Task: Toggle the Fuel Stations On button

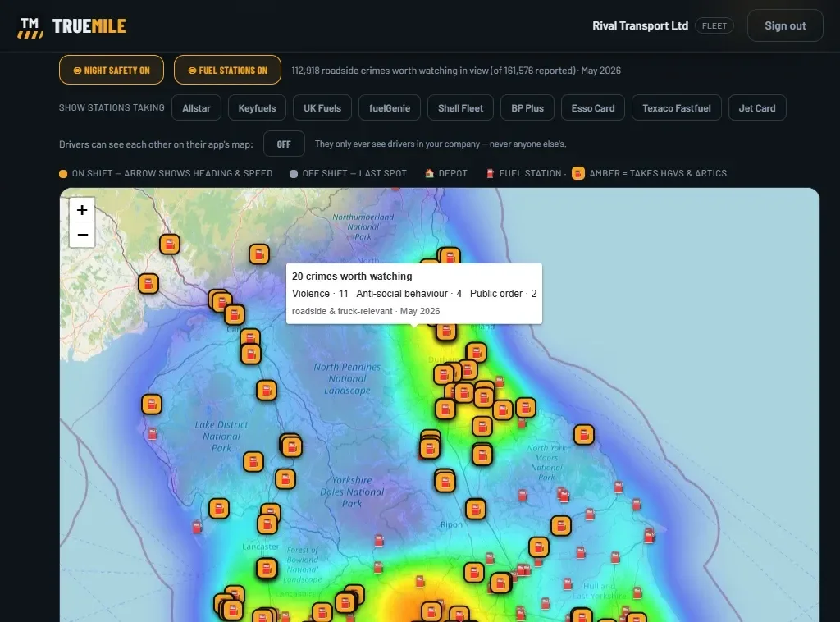Action: click(x=227, y=71)
